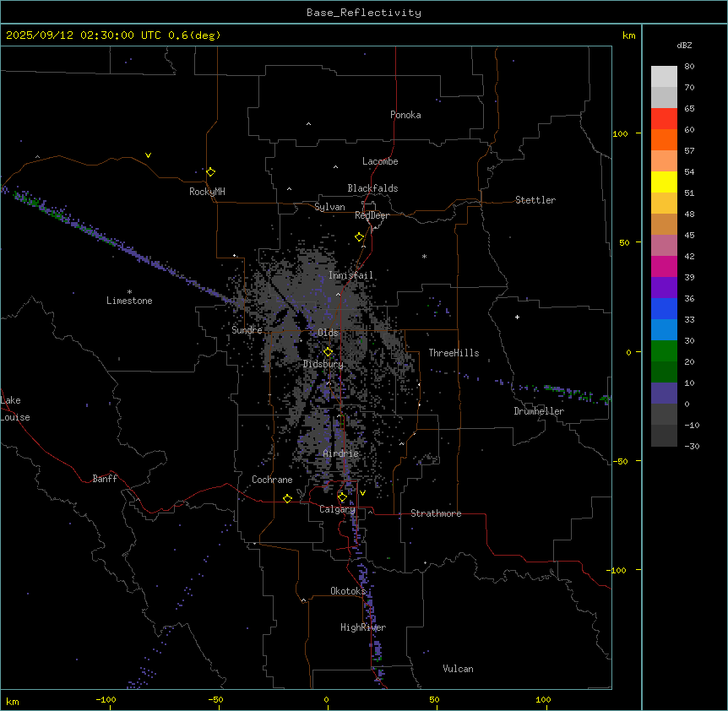Select the light gray 80-70 dBZ swatch
Screen dimensions: 728x711
tap(664, 76)
